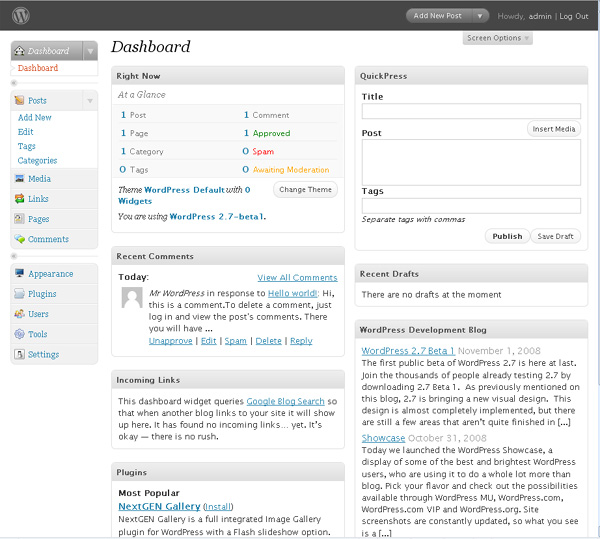
Task: Click the Dashboard home icon in sidebar
Action: pos(19,51)
